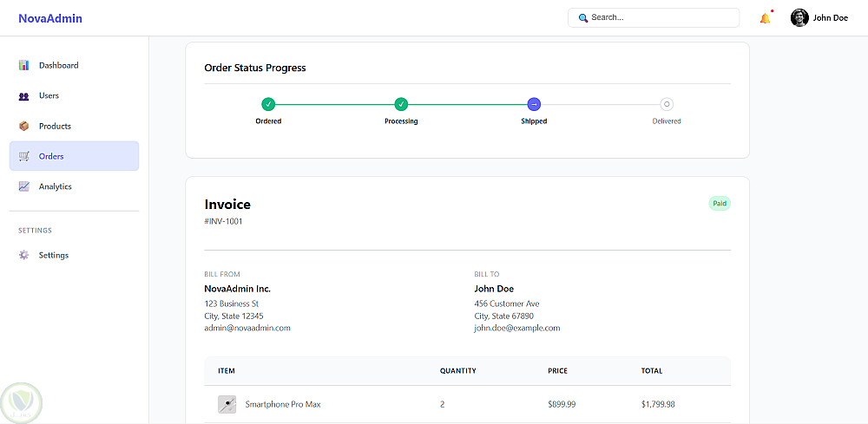Click the magnifier icon in search
The width and height of the screenshot is (868, 424).
[x=583, y=17]
